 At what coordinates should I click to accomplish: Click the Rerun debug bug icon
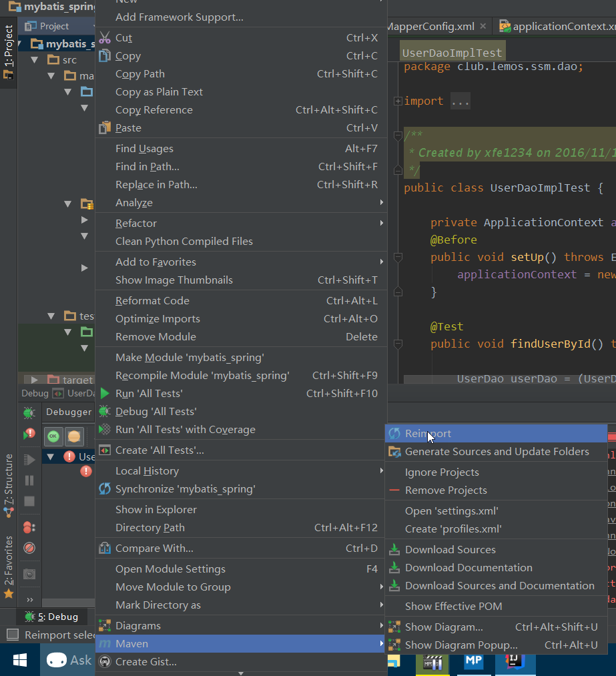(29, 413)
